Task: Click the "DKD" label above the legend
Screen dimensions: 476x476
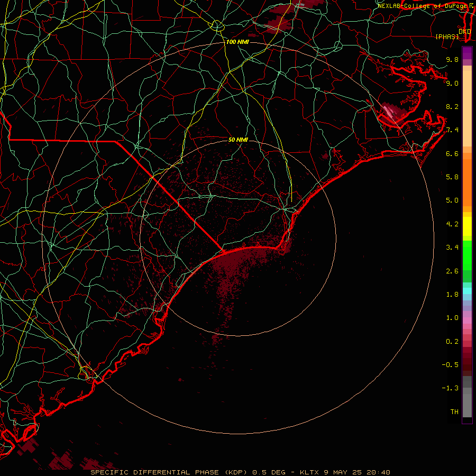Action: point(465,32)
